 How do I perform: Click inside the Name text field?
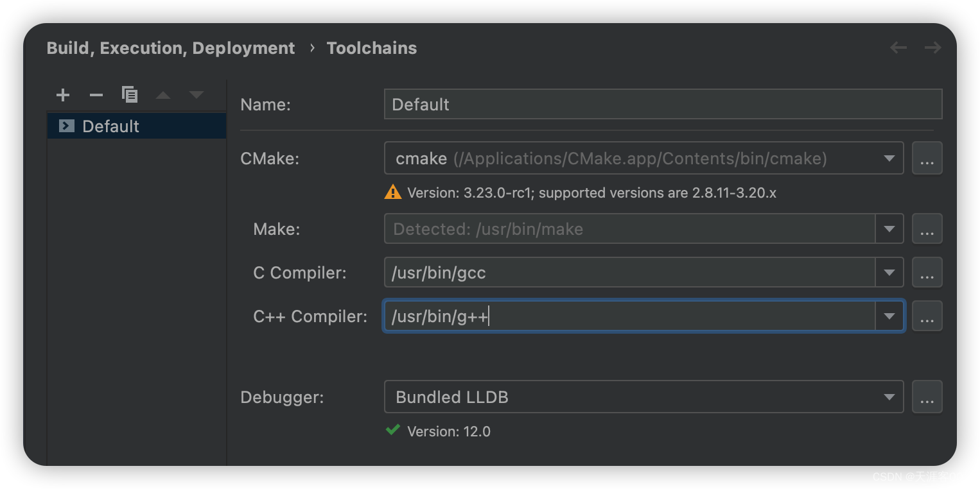663,104
